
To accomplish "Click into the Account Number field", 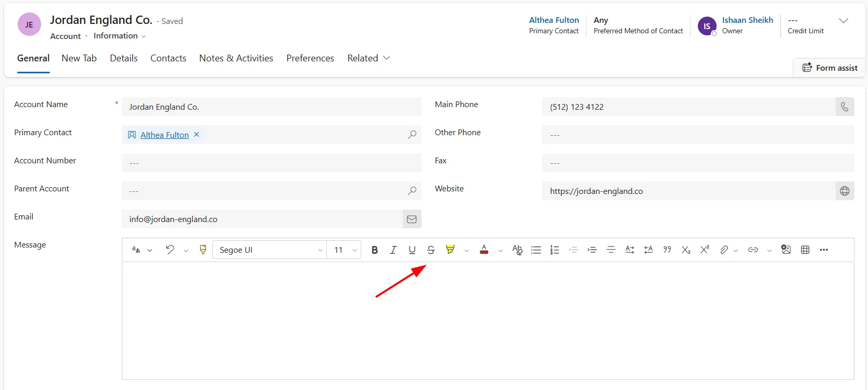I will [x=271, y=163].
